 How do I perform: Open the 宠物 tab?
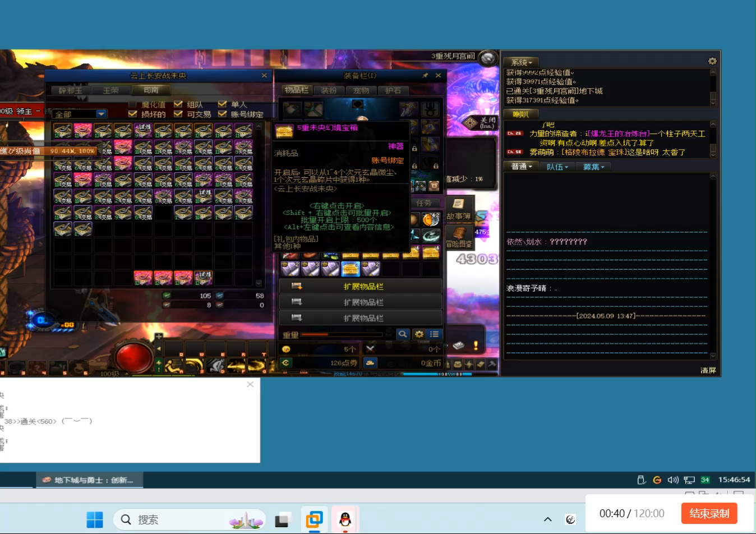(x=361, y=90)
